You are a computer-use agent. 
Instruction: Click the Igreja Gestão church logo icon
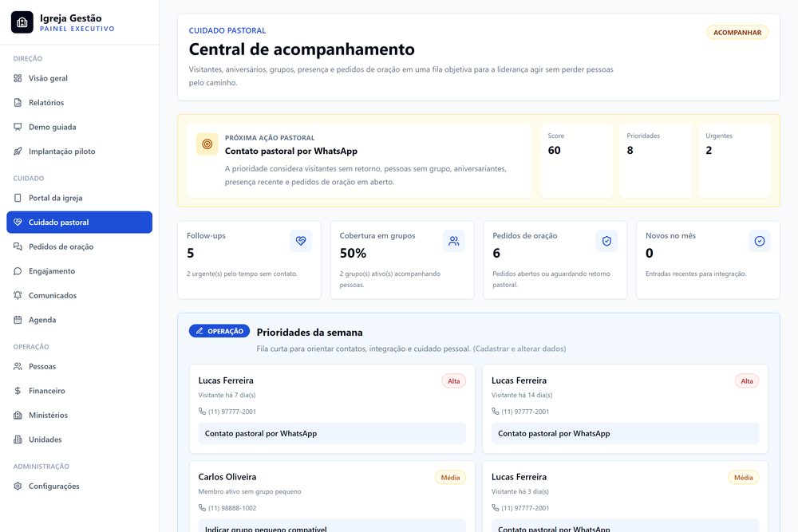point(22,22)
